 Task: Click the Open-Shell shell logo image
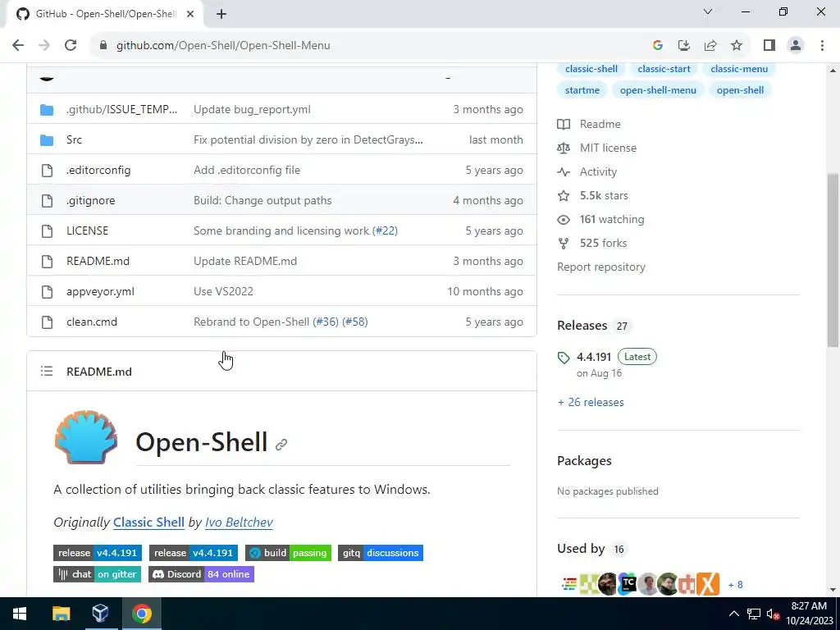(85, 437)
